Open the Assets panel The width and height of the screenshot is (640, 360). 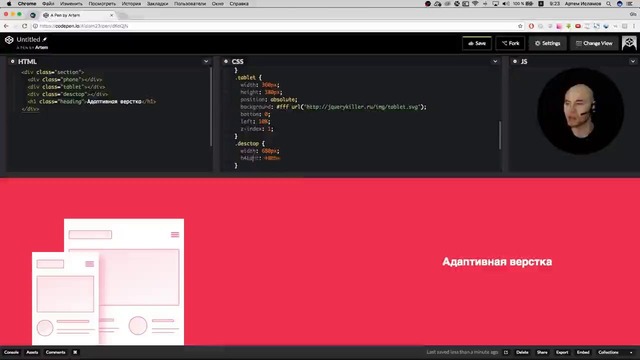(32, 352)
